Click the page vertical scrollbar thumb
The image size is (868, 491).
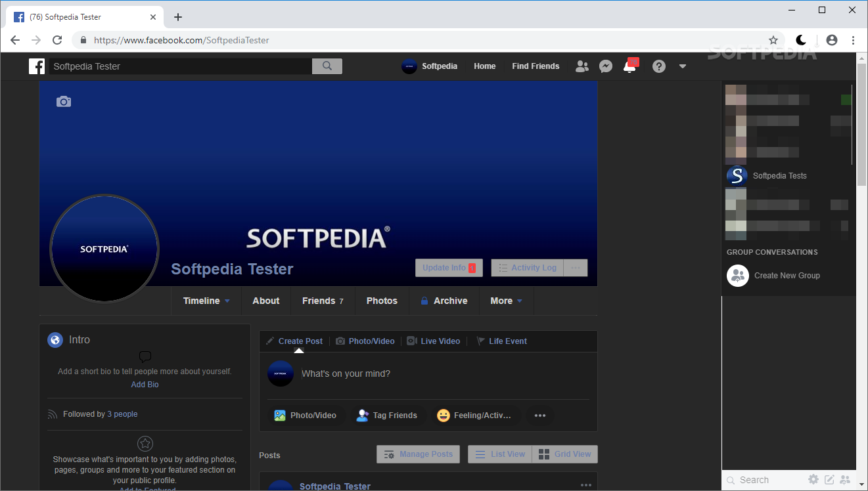coord(862,125)
